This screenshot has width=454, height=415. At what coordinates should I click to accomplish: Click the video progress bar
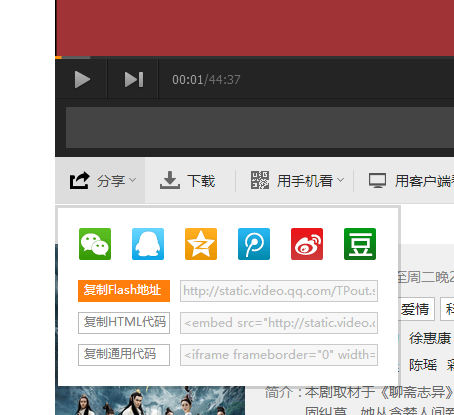pos(255,58)
